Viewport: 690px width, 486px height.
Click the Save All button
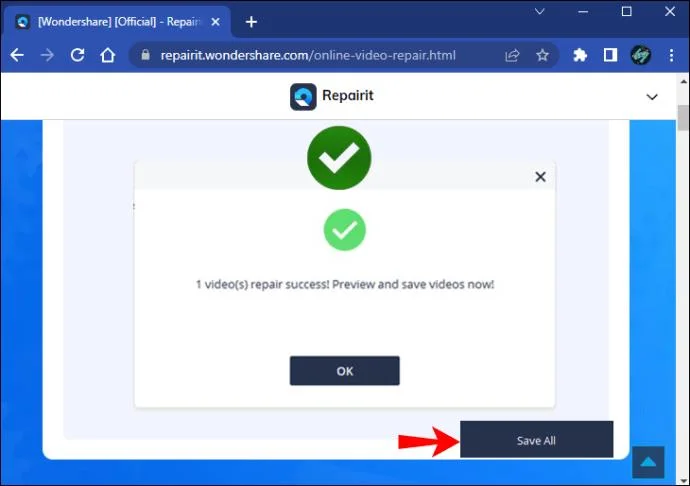pyautogui.click(x=536, y=439)
